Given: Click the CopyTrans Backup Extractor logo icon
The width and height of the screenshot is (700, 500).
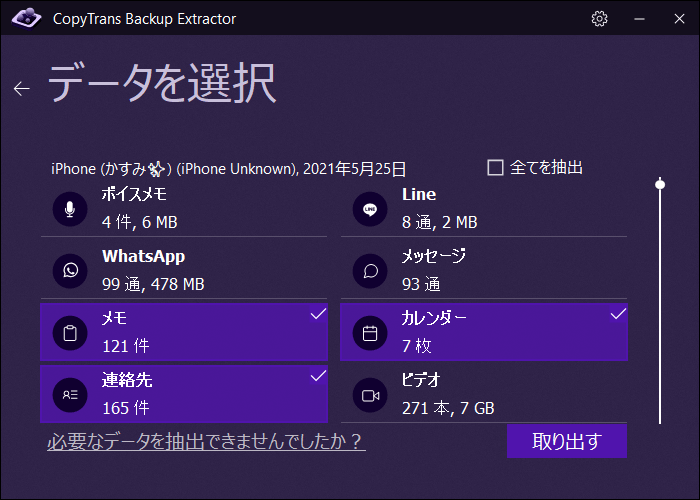Looking at the screenshot, I should (26, 18).
